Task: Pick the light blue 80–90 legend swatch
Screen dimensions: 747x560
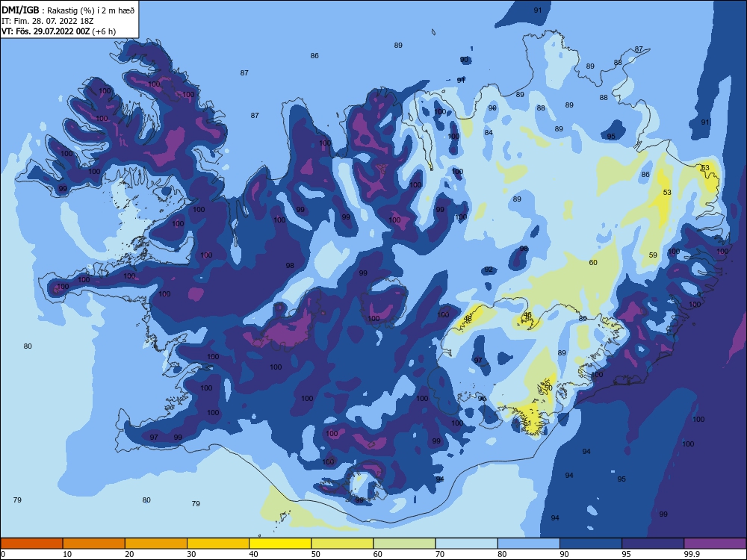Action: click(x=529, y=544)
